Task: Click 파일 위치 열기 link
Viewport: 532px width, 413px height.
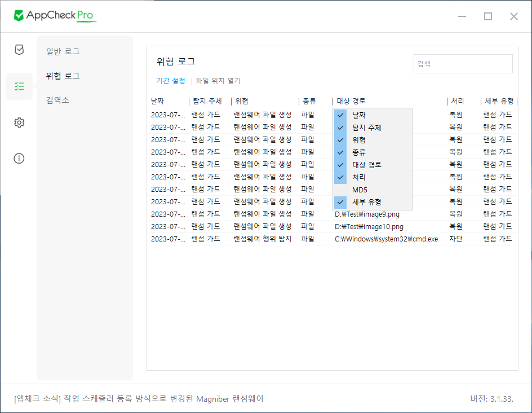Action: point(218,81)
